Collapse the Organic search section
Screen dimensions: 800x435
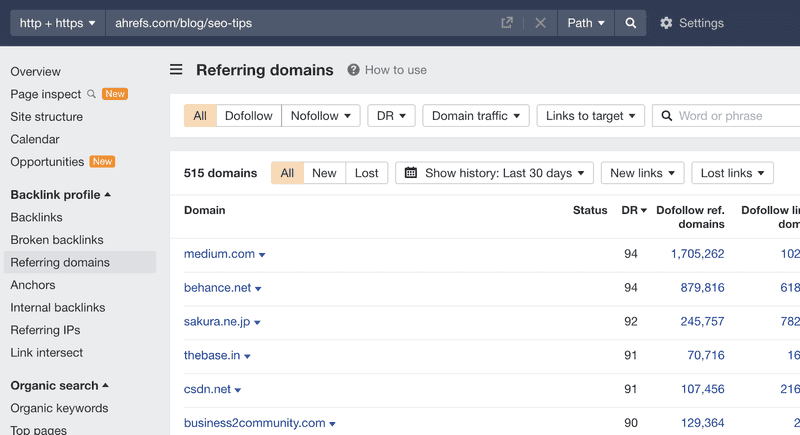(x=60, y=386)
